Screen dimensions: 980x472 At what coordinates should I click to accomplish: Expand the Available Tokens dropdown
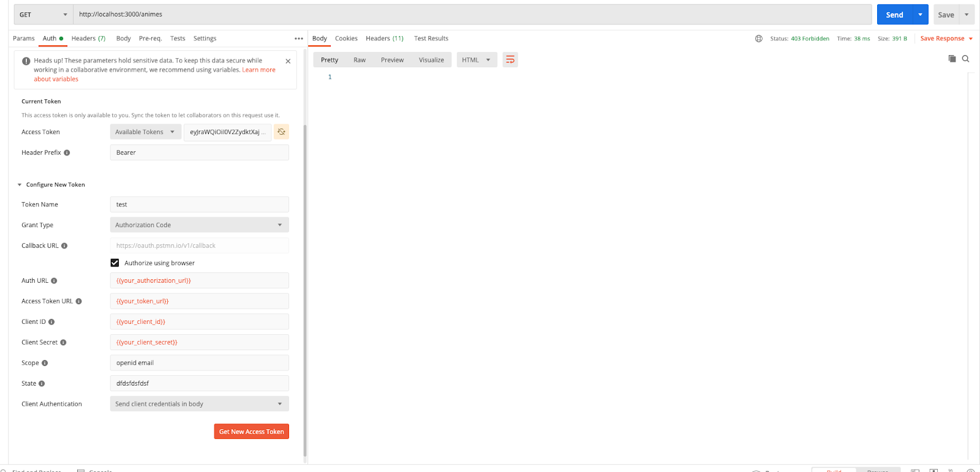pyautogui.click(x=145, y=132)
